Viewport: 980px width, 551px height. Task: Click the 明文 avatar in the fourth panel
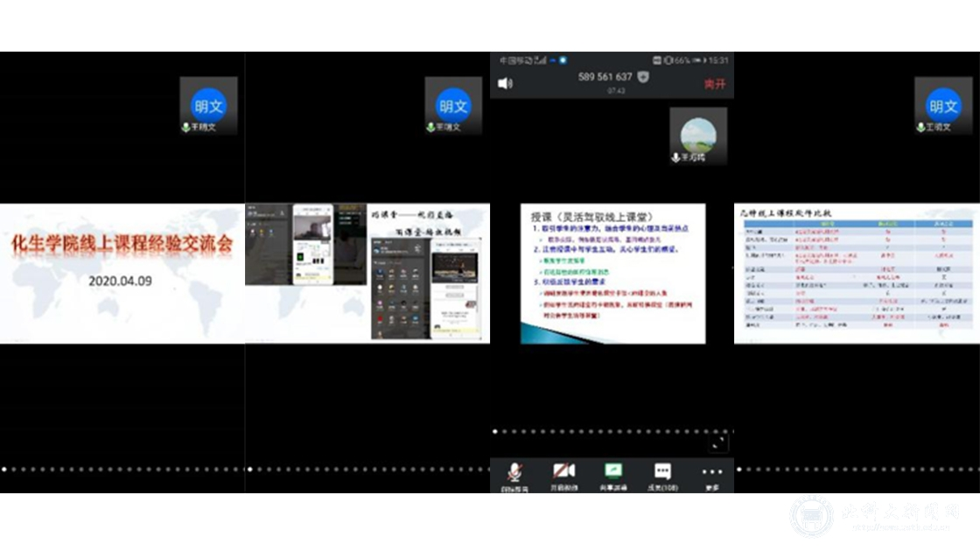[x=943, y=106]
